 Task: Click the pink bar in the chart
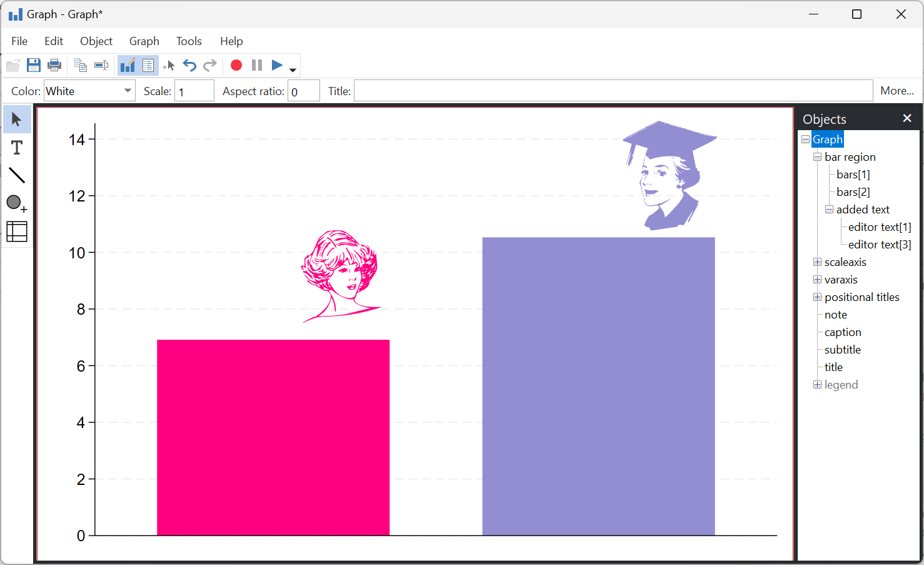tap(273, 437)
